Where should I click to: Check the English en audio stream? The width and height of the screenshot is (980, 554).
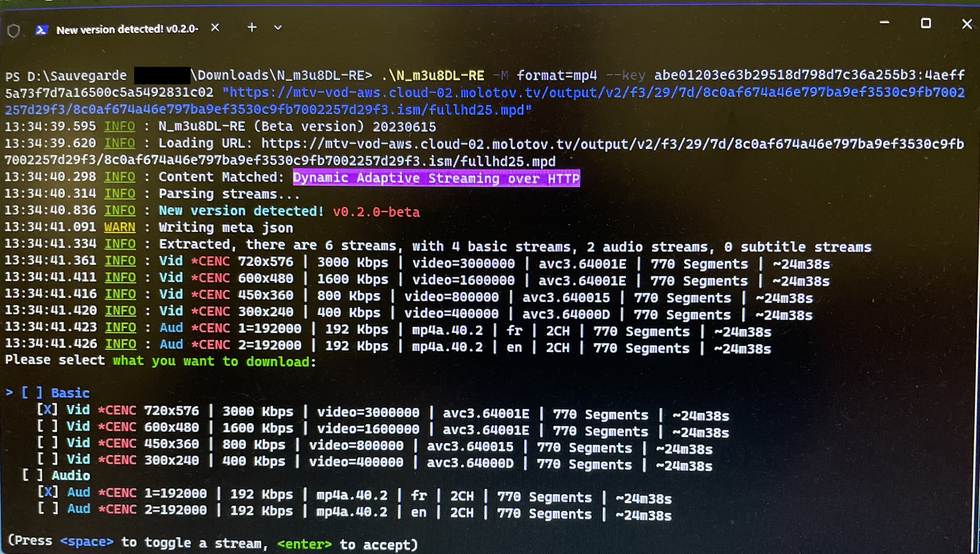(x=48, y=509)
